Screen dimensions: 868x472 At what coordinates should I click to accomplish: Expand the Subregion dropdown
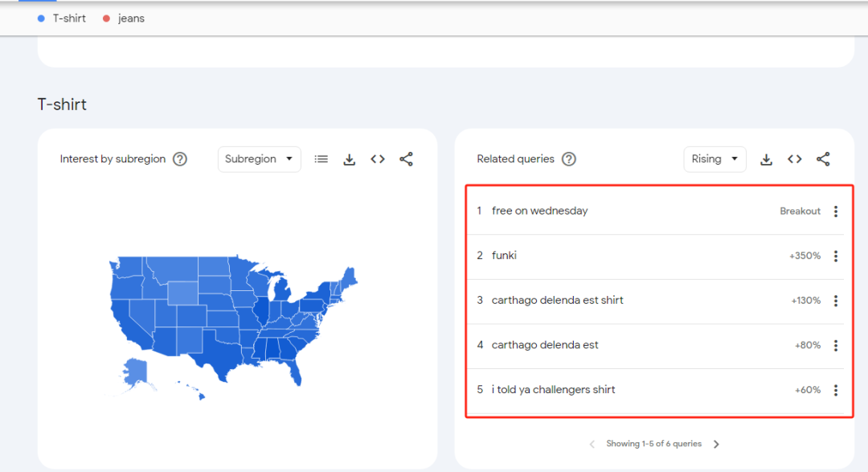[259, 159]
